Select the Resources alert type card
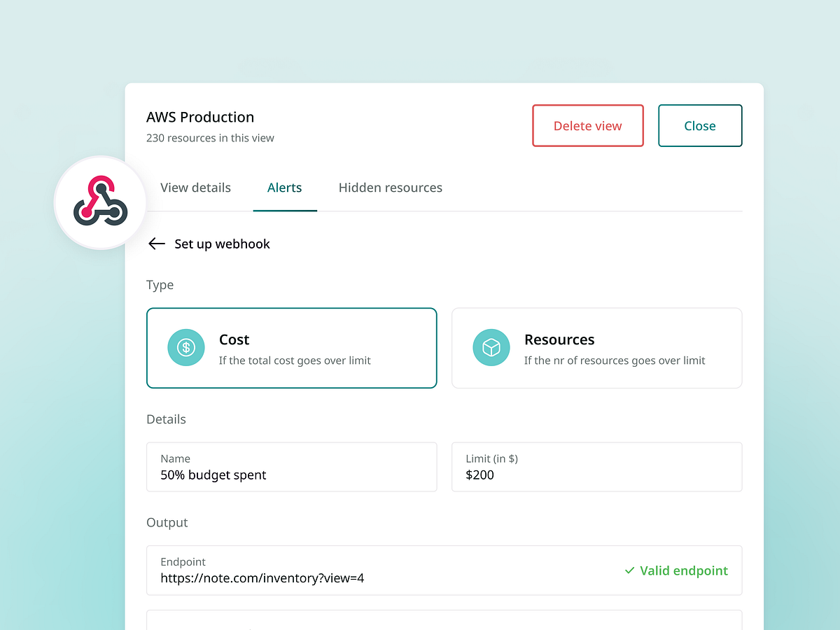 click(x=596, y=348)
